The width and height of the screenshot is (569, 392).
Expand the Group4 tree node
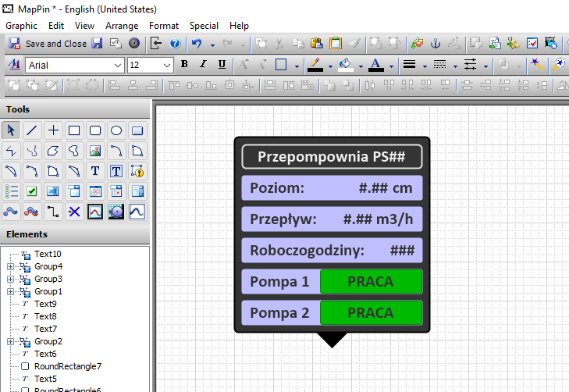coord(10,267)
